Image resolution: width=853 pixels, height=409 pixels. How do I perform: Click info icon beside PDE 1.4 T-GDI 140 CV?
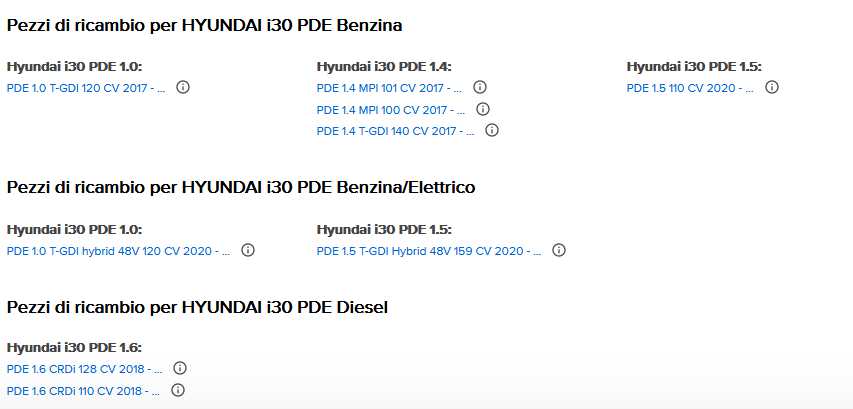(x=492, y=130)
